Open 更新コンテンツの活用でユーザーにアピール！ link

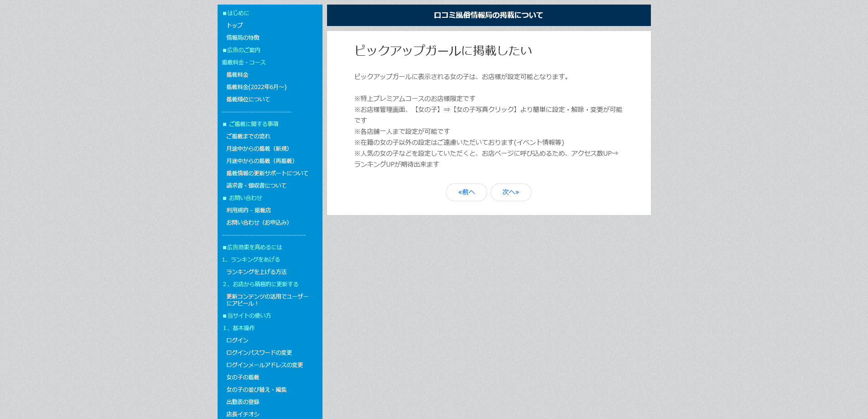click(x=267, y=300)
